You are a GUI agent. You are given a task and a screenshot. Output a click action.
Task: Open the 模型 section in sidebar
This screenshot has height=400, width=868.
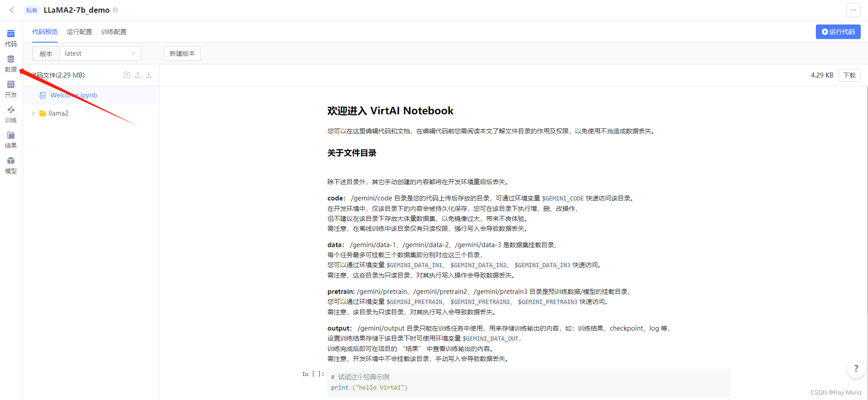[x=11, y=165]
